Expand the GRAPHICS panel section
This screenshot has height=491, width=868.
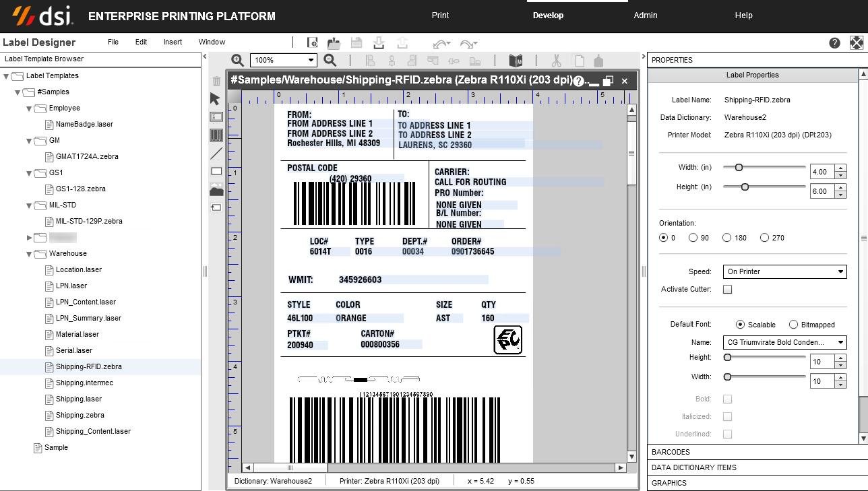click(757, 483)
